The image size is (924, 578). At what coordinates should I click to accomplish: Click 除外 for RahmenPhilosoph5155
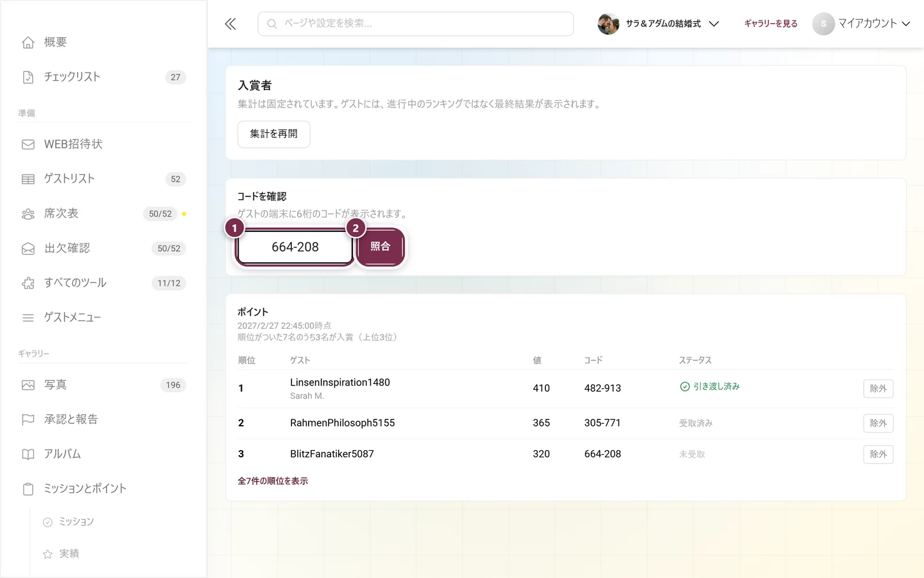[x=878, y=423]
